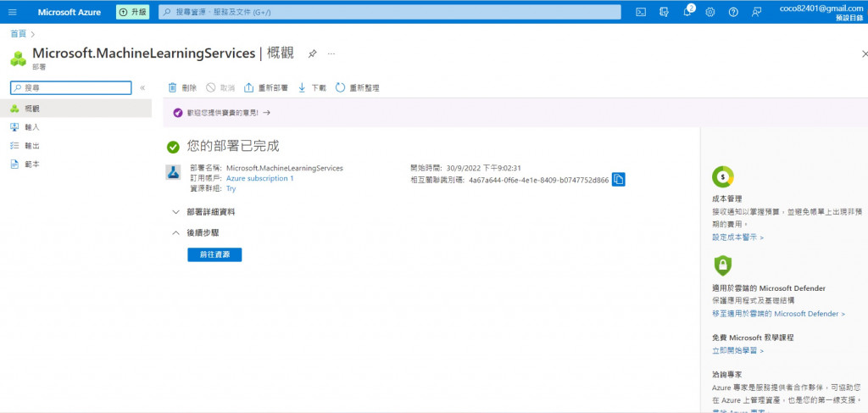
Task: Open directory and subscription filter icon
Action: point(665,12)
